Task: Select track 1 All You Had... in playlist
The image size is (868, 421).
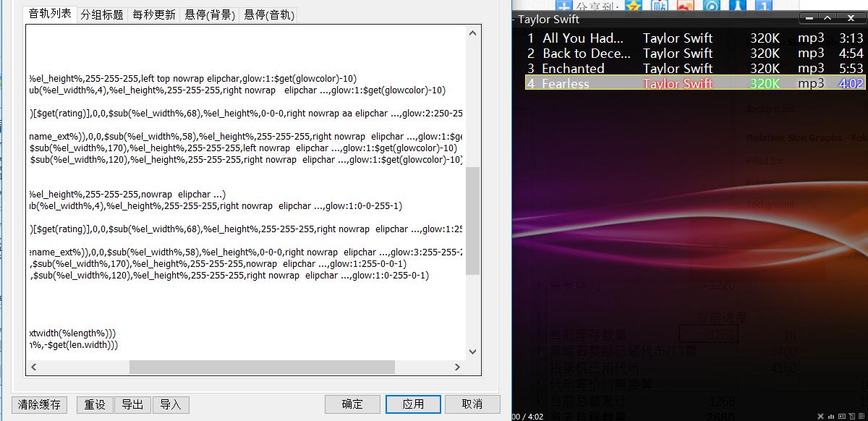Action: (695, 38)
